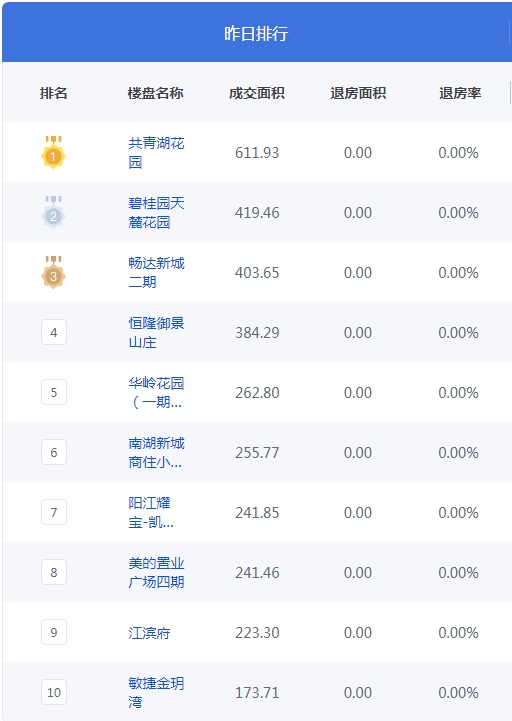
Task: Click the 昨日排行 header tab
Action: (256, 34)
